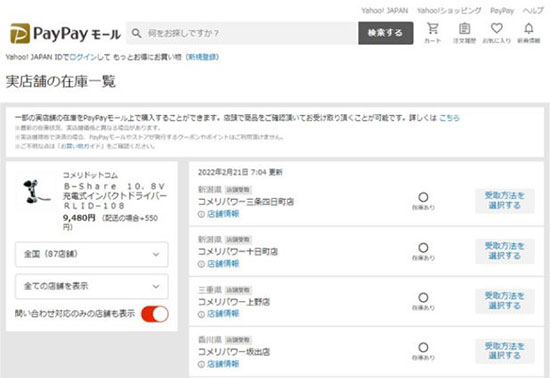Open ヘルプ help link
This screenshot has width=550, height=378.
point(533,11)
